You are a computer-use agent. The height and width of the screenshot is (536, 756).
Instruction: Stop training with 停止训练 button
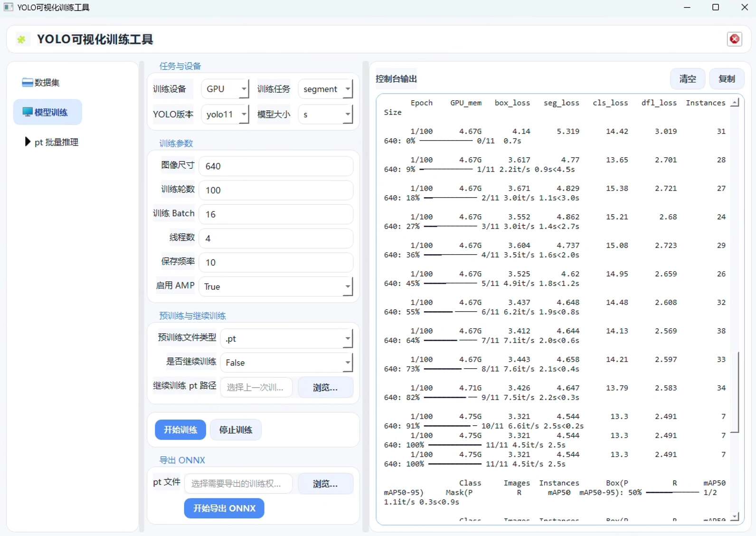[x=236, y=430]
